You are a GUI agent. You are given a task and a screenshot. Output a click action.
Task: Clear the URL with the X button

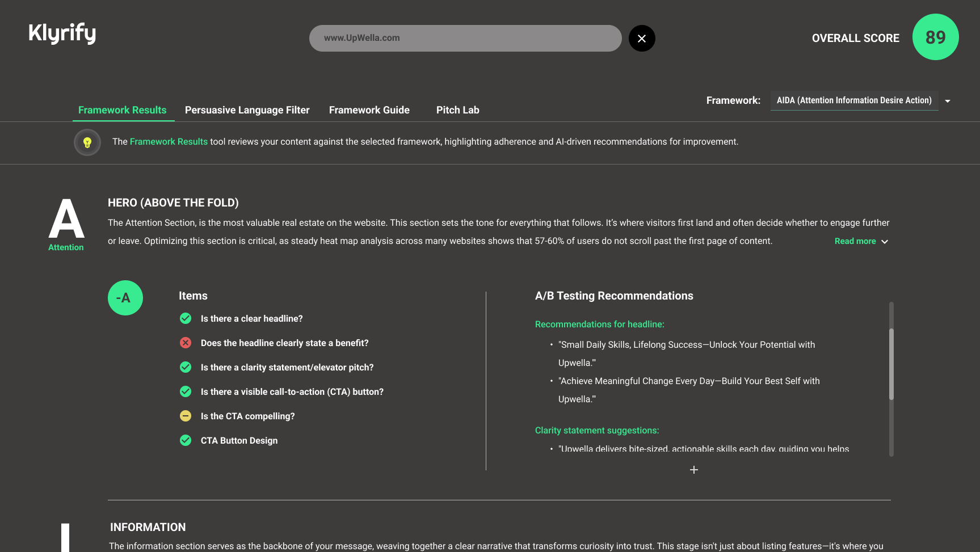pos(642,39)
